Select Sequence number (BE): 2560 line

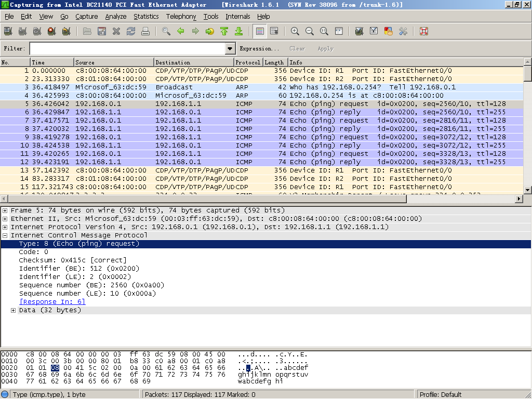(91, 285)
